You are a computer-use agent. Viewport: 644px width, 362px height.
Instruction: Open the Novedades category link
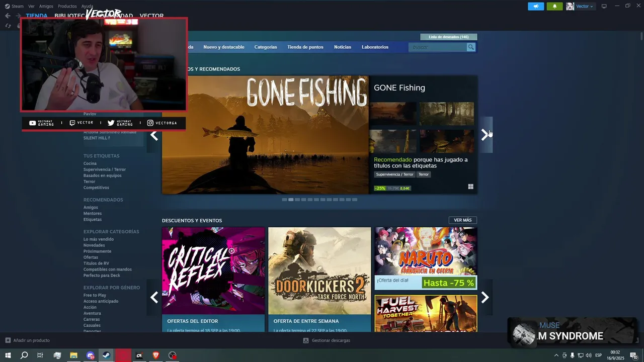(x=94, y=245)
